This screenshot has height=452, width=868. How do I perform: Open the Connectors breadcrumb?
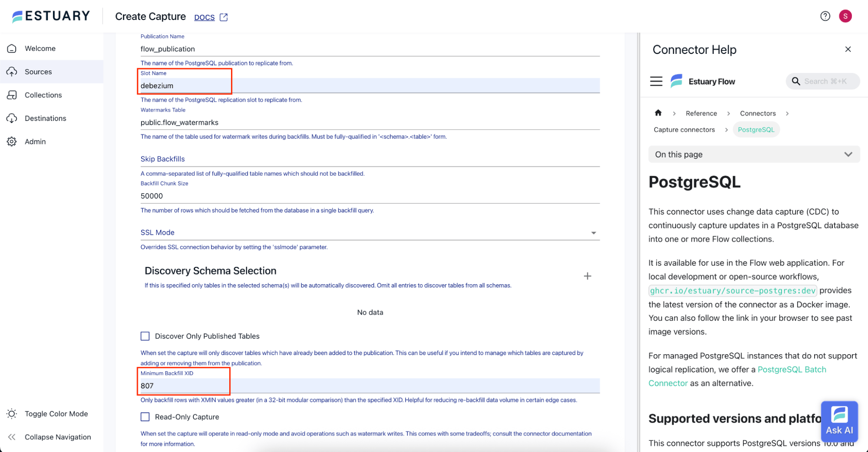click(x=758, y=113)
